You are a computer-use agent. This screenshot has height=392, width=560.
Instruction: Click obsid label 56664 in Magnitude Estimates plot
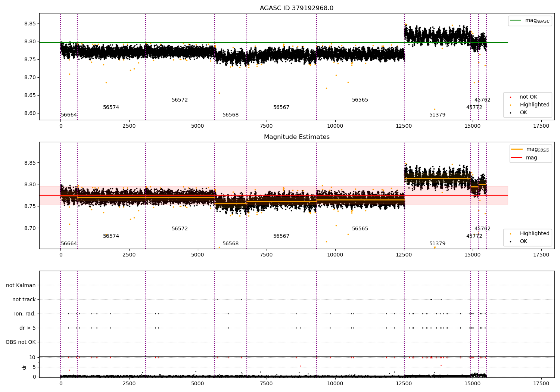tap(69, 244)
